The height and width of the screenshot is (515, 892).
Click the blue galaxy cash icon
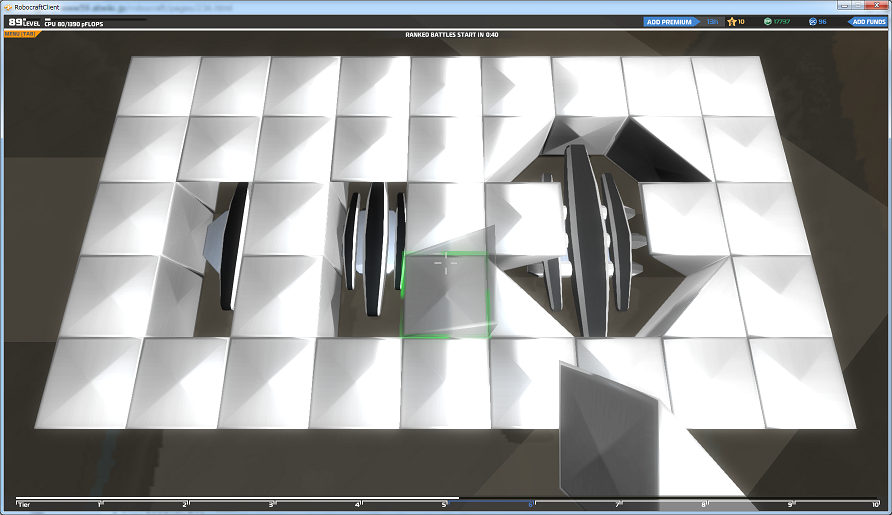click(x=812, y=22)
